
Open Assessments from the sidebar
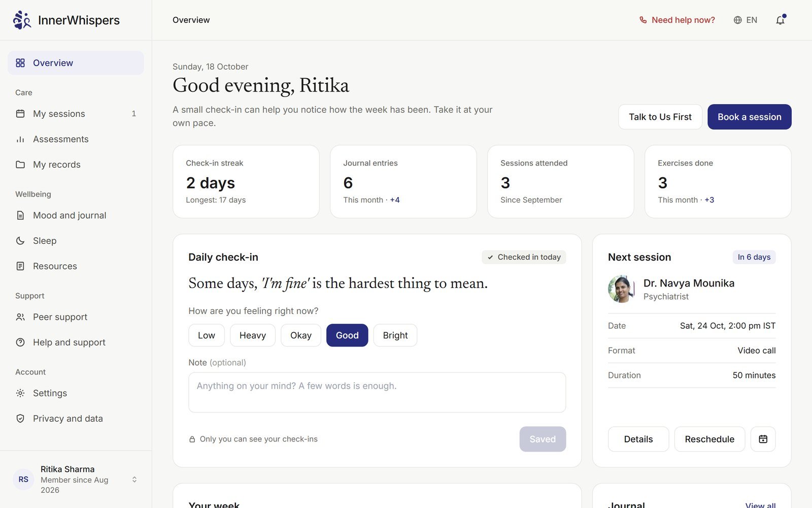tap(76, 139)
